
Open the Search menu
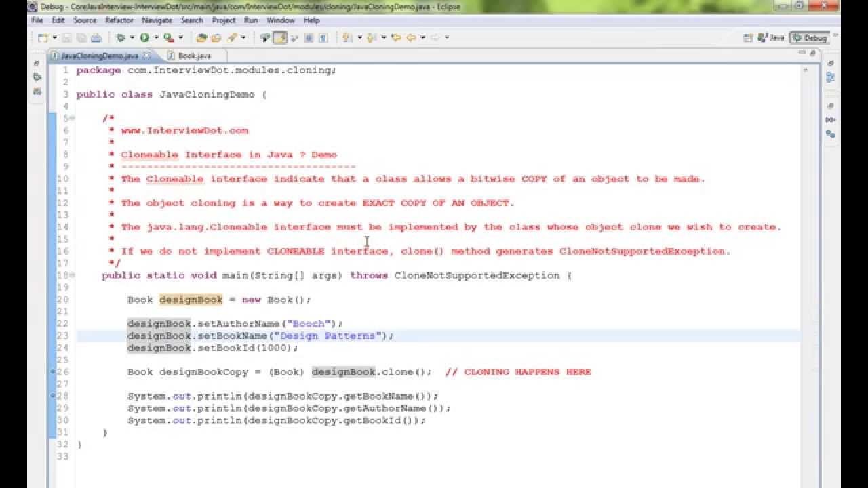coord(192,20)
